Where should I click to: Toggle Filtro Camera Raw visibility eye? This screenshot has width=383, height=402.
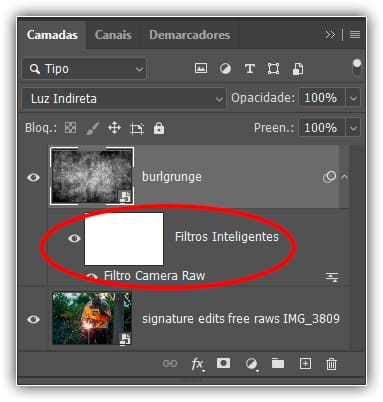pyautogui.click(x=92, y=277)
